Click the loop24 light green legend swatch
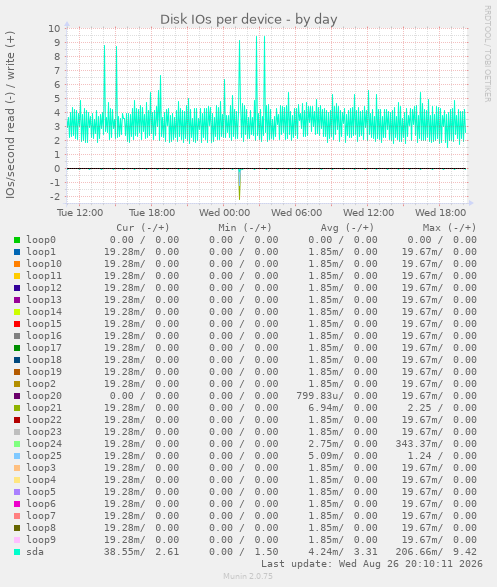This screenshot has width=497, height=587. (17, 444)
